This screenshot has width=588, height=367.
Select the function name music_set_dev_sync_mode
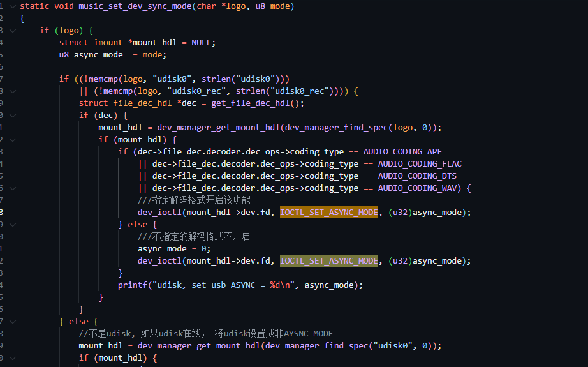click(135, 6)
